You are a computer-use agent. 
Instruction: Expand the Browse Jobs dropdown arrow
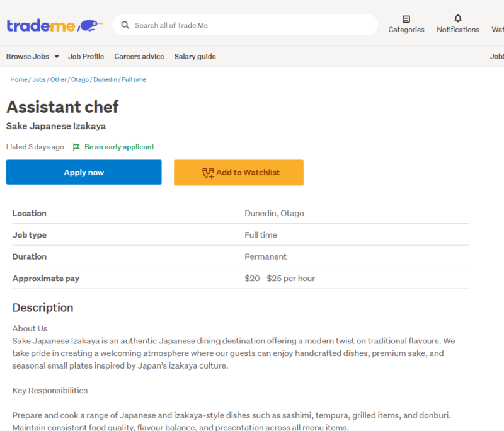pyautogui.click(x=57, y=57)
